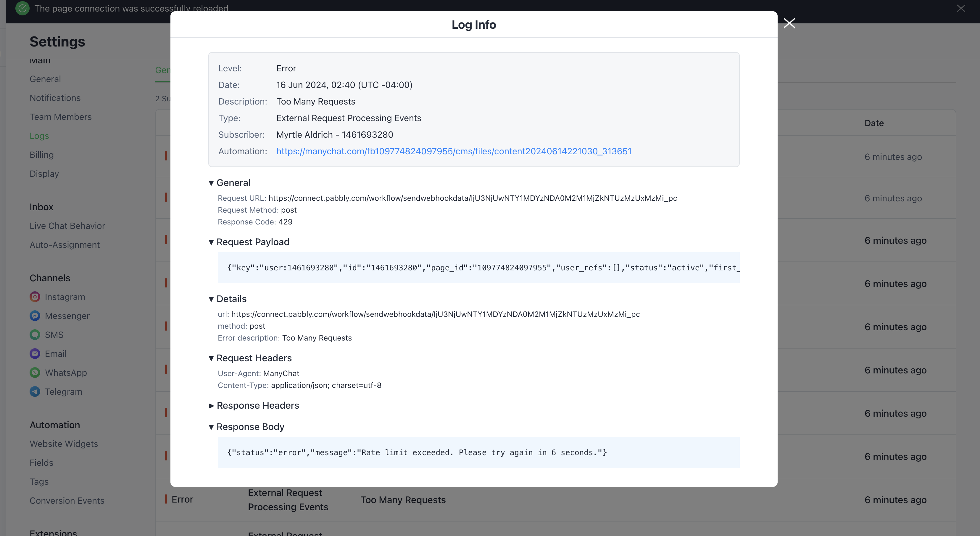Click the Email channel icon
Image resolution: width=980 pixels, height=536 pixels.
click(35, 354)
